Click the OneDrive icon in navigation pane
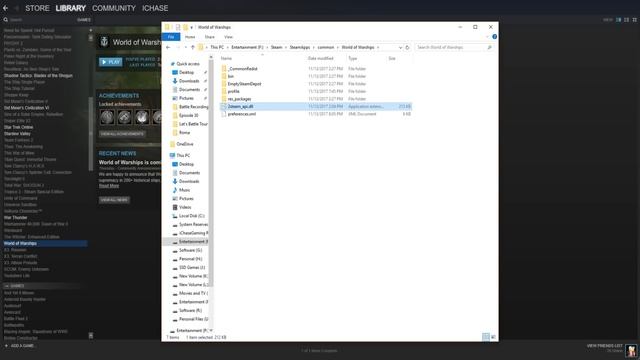 (173, 144)
